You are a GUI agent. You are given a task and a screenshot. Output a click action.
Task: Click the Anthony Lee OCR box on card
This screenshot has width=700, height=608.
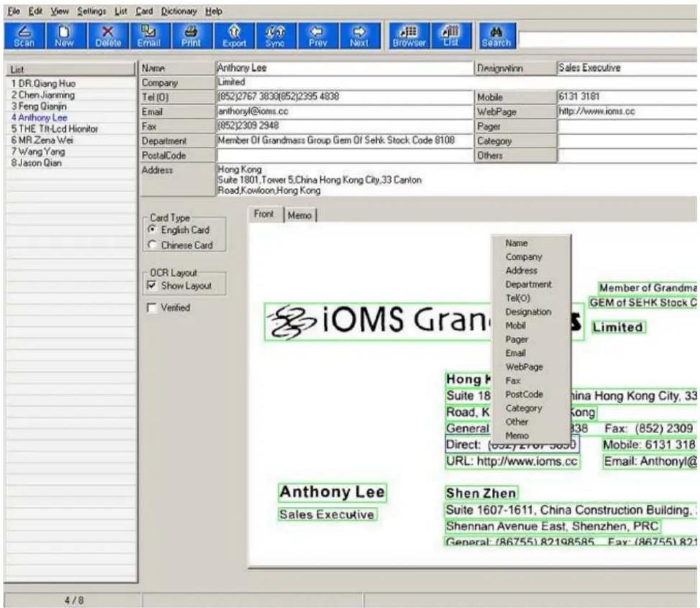332,492
